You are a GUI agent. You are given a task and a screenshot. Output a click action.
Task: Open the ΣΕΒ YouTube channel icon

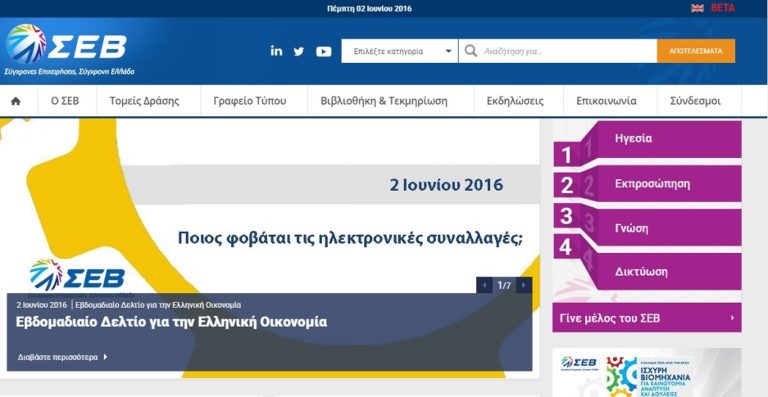pyautogui.click(x=324, y=51)
